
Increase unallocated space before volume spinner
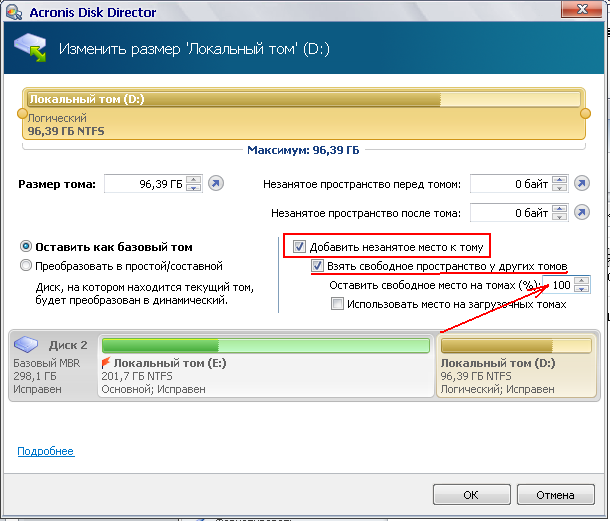tap(559, 179)
